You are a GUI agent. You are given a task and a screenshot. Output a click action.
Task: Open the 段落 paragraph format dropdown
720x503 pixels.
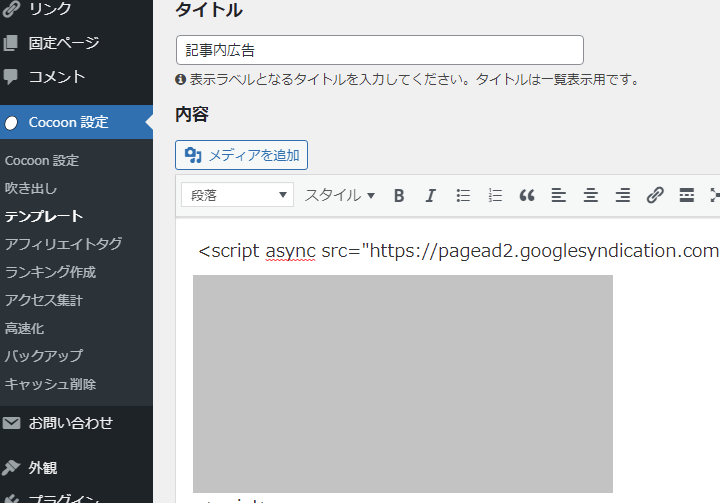237,195
